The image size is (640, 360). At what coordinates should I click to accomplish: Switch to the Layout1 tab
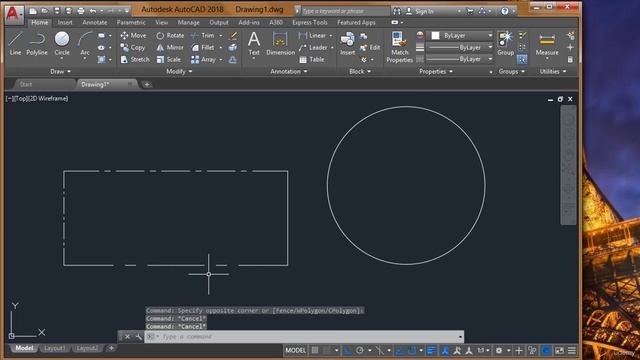click(x=55, y=348)
